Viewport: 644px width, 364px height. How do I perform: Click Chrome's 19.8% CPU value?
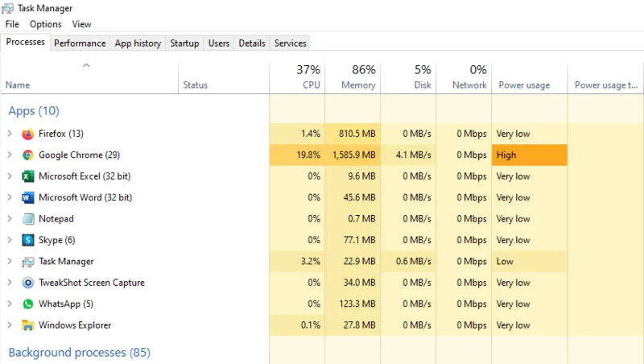pos(308,155)
